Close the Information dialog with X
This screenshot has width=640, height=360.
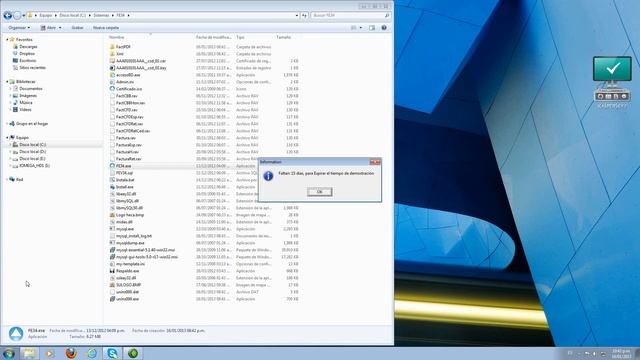pyautogui.click(x=375, y=162)
